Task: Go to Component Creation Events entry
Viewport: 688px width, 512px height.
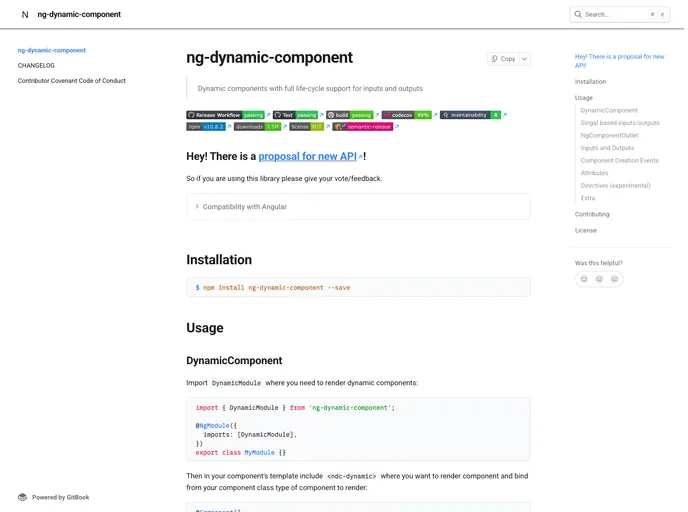Action: tap(620, 161)
